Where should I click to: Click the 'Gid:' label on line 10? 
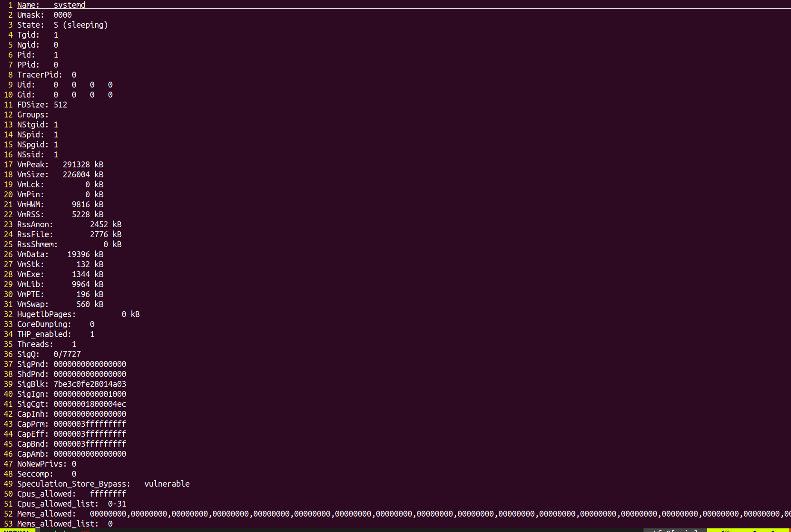26,95
